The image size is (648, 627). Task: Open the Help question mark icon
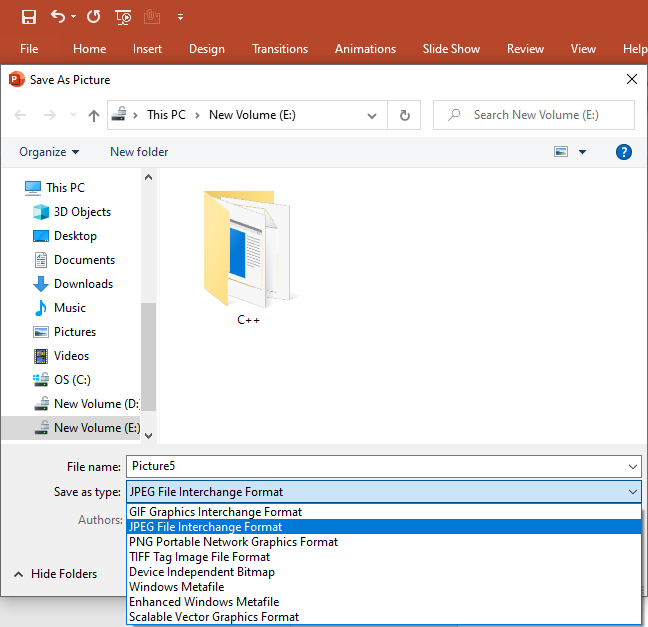coord(624,152)
